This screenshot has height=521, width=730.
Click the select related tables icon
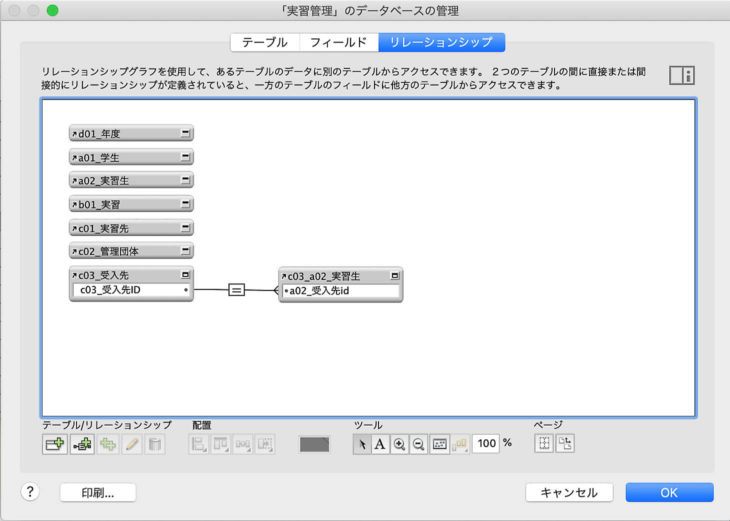click(x=460, y=444)
